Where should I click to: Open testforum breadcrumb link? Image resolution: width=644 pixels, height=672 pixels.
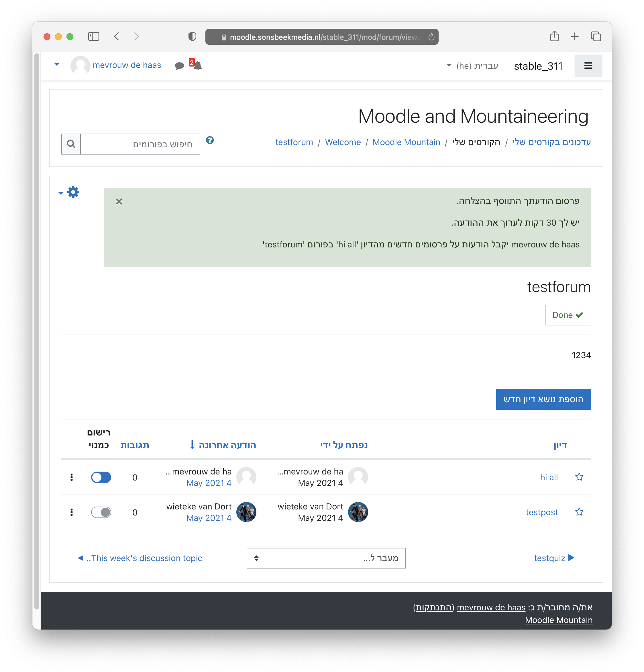point(294,142)
